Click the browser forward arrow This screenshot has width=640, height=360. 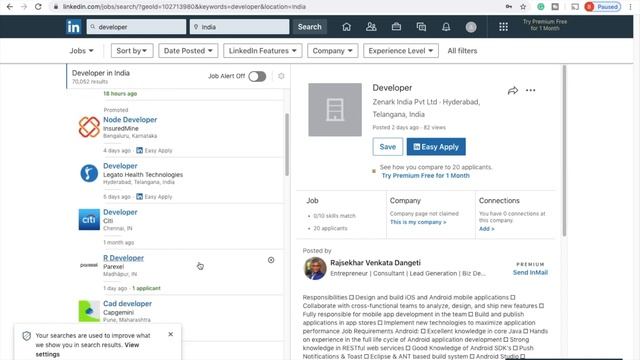[24, 7]
